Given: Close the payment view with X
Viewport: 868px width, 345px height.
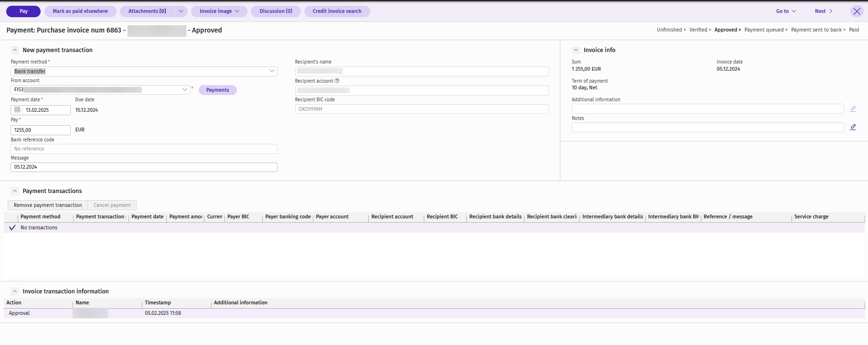Looking at the screenshot, I should (x=857, y=11).
